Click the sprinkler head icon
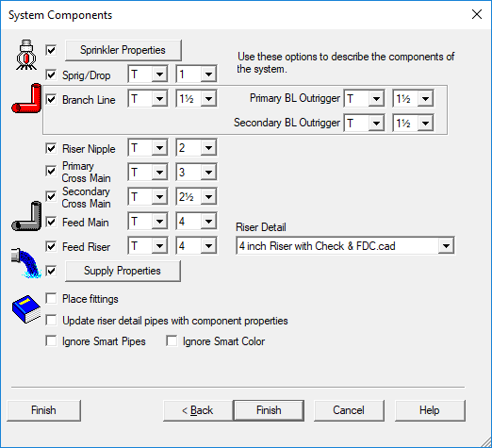This screenshot has height=448, width=492. tap(26, 55)
